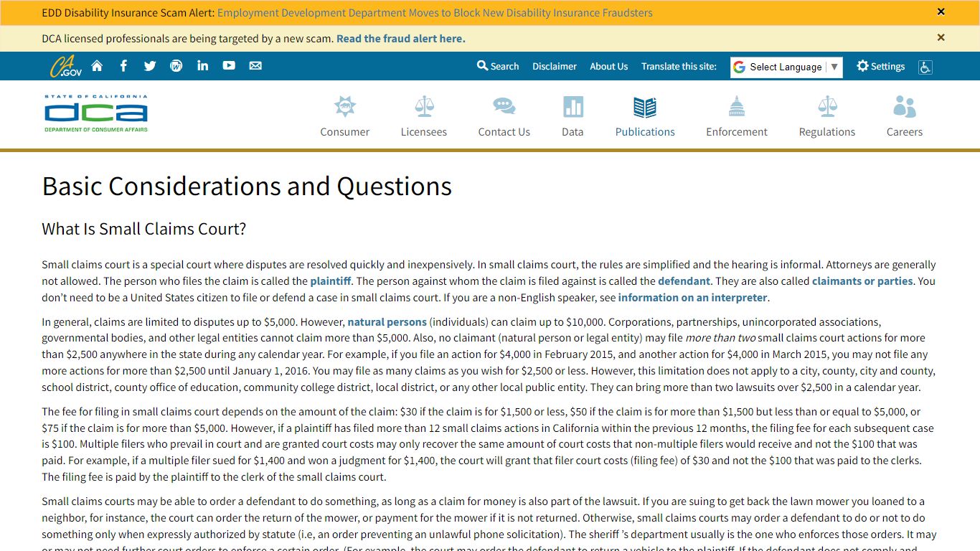
Task: Click the email envelope icon
Action: point(255,65)
